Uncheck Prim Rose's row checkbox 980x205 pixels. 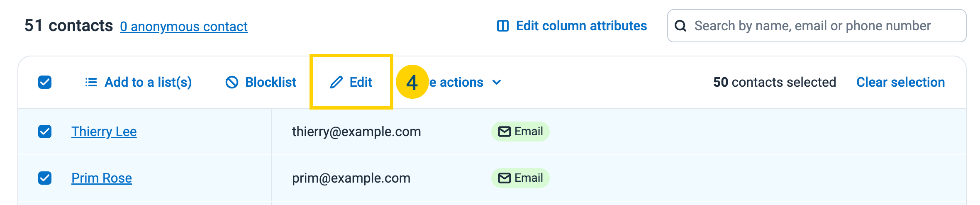pyautogui.click(x=45, y=178)
